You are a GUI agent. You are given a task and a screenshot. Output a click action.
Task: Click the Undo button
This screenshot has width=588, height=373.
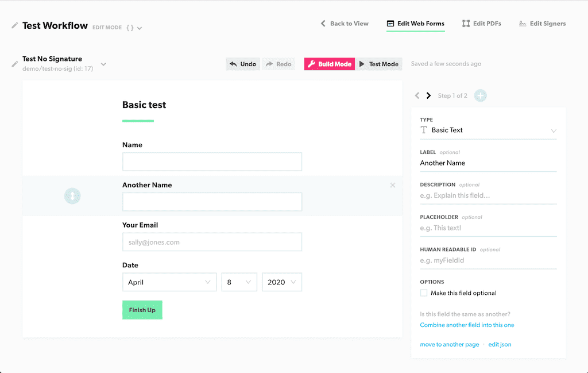(x=243, y=64)
